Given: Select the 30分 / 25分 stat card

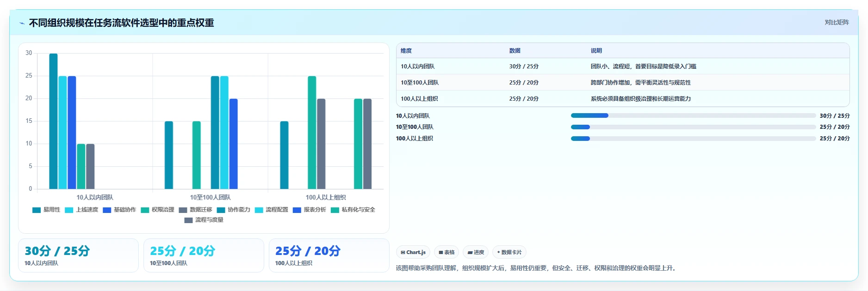Looking at the screenshot, I should click(78, 255).
